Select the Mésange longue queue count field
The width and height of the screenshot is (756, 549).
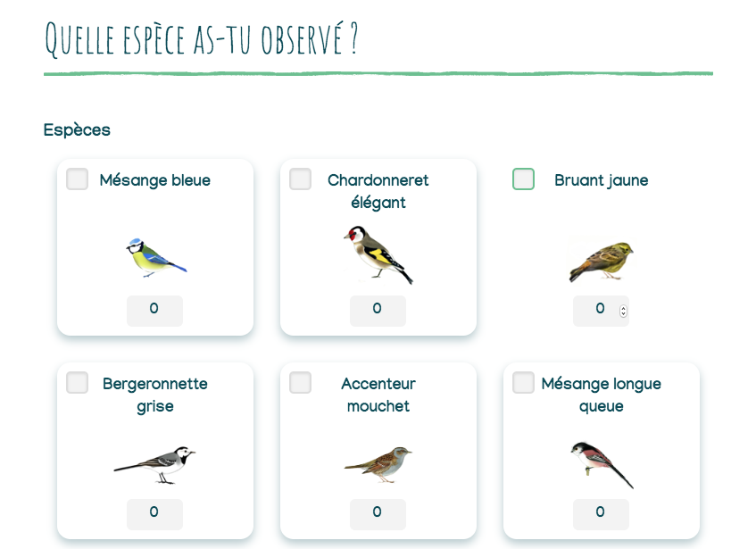pyautogui.click(x=601, y=513)
